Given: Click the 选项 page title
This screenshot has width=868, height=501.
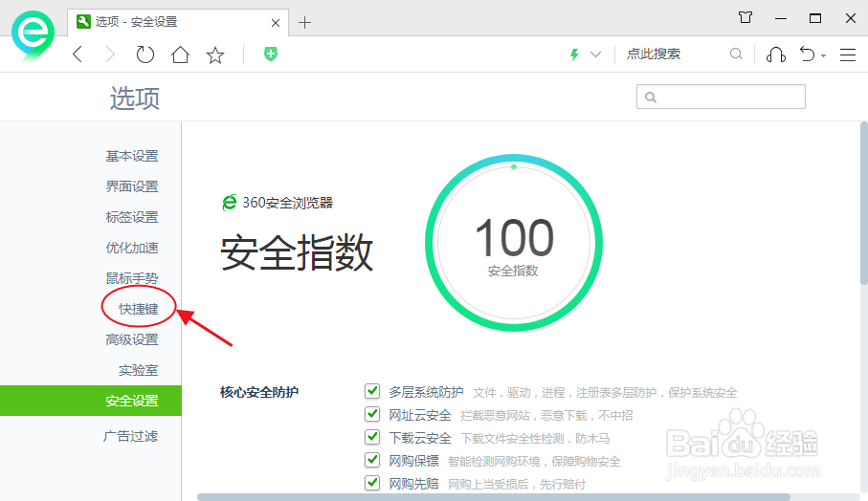Looking at the screenshot, I should tap(135, 98).
